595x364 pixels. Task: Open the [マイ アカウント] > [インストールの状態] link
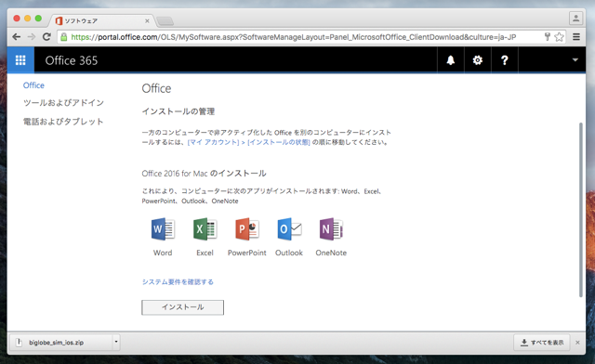(248, 142)
